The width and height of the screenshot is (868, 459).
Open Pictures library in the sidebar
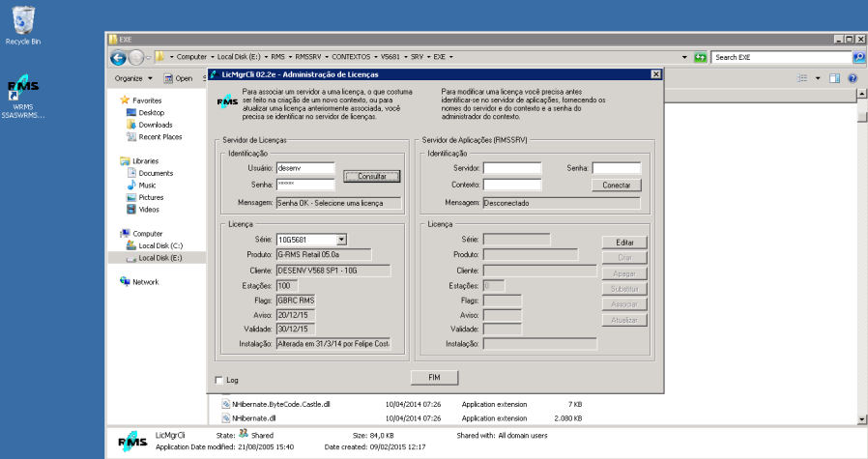151,198
